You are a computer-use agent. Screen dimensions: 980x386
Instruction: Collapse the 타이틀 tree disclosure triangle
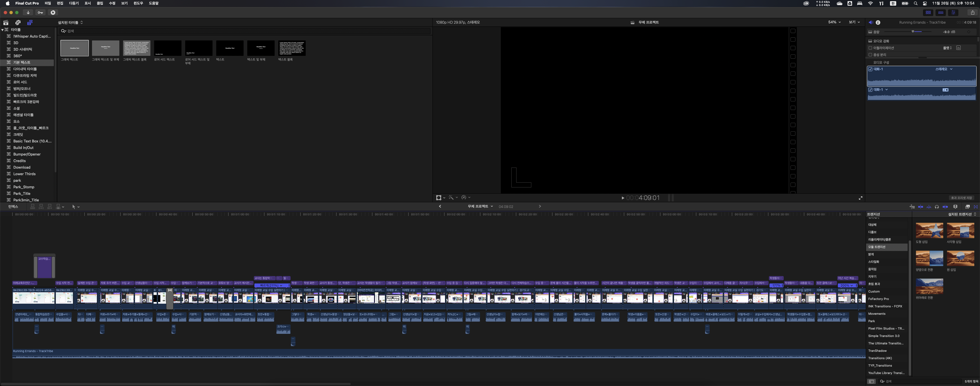click(3, 30)
